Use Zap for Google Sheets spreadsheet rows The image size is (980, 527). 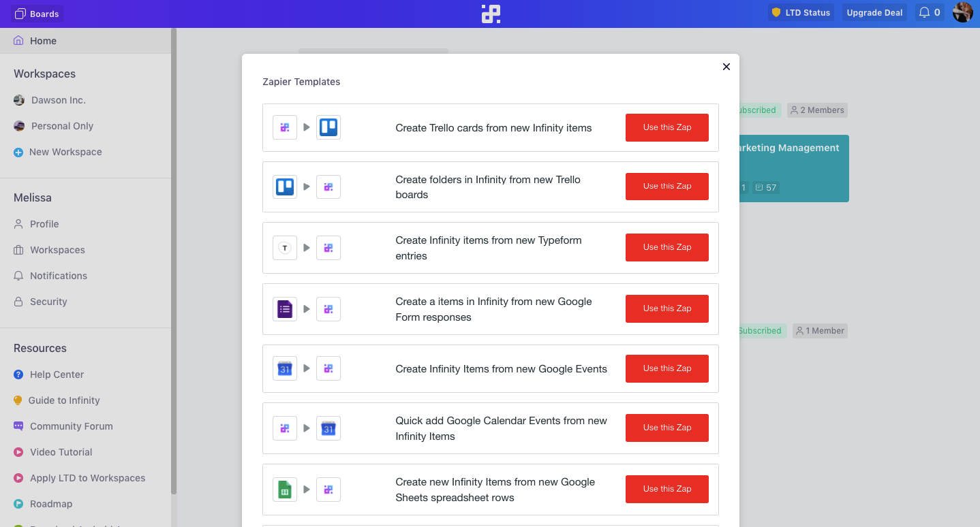[667, 489]
